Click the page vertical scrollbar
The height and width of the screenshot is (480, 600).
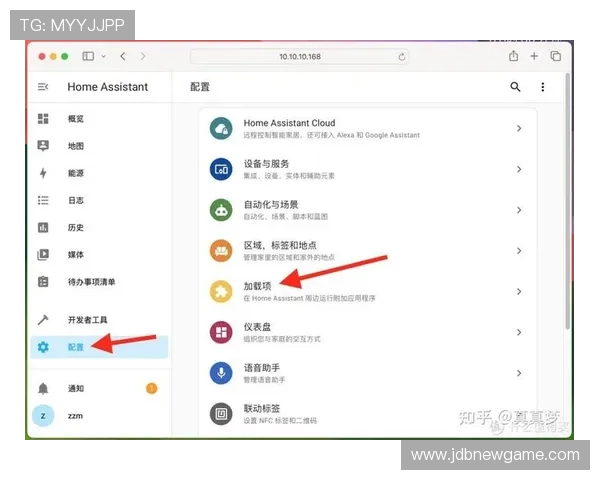click(567, 201)
